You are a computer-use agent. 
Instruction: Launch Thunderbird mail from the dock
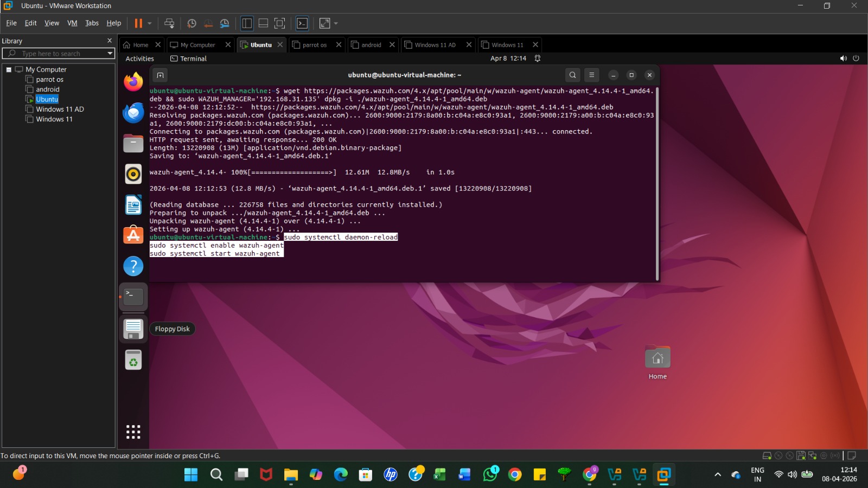point(133,113)
